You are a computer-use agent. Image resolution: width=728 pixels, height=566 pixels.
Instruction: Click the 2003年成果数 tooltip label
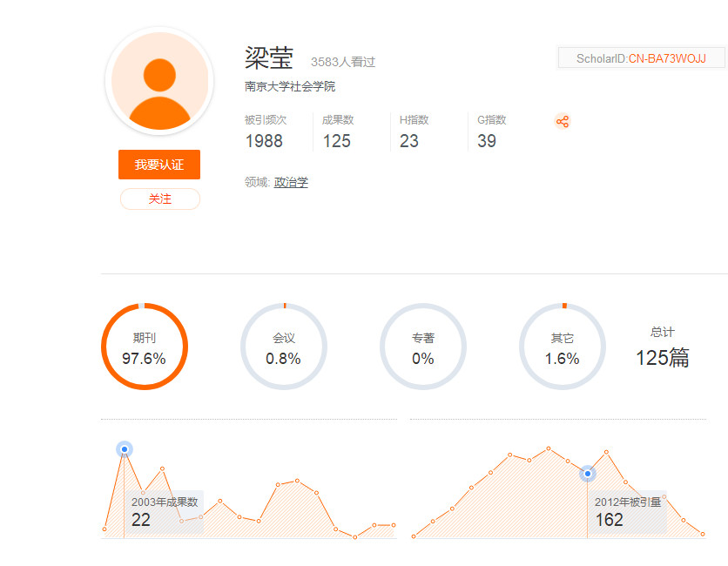[x=165, y=502]
